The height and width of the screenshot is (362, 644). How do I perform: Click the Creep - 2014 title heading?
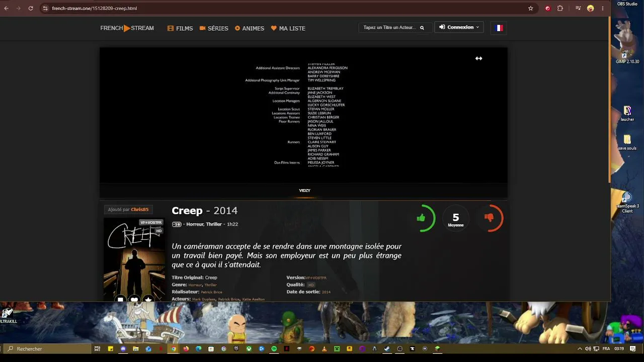pos(204,211)
